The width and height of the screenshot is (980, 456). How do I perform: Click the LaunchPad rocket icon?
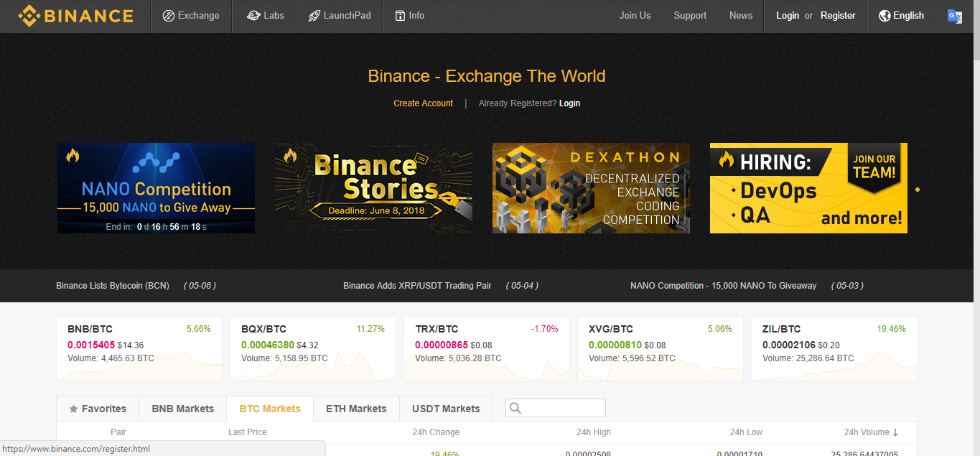coord(314,16)
